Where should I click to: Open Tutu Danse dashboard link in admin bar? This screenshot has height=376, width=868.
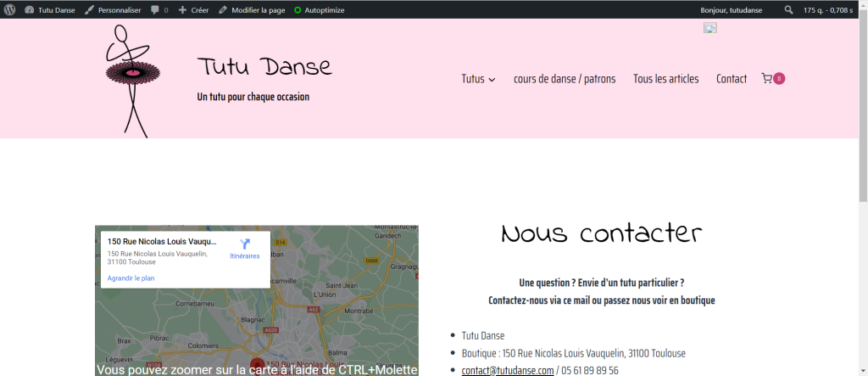(x=50, y=10)
